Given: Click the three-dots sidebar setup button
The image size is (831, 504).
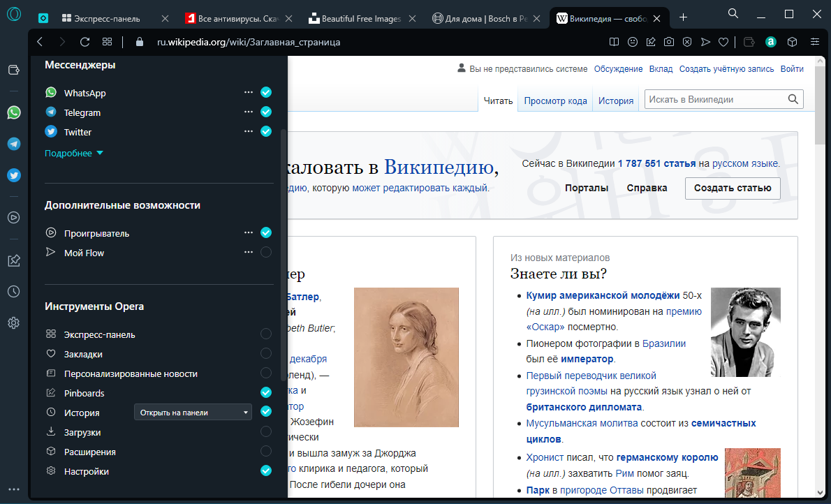Looking at the screenshot, I should (x=14, y=489).
